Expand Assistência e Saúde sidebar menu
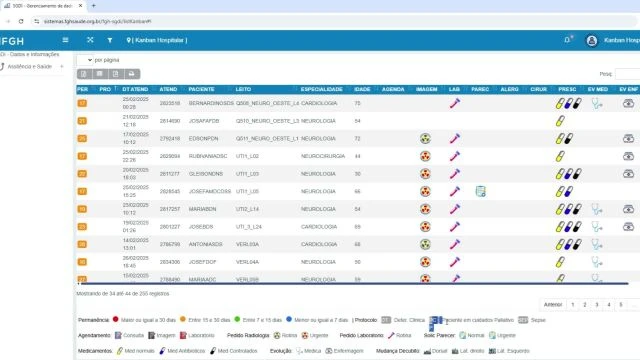Screen dimensions: 640x360 pos(33,67)
